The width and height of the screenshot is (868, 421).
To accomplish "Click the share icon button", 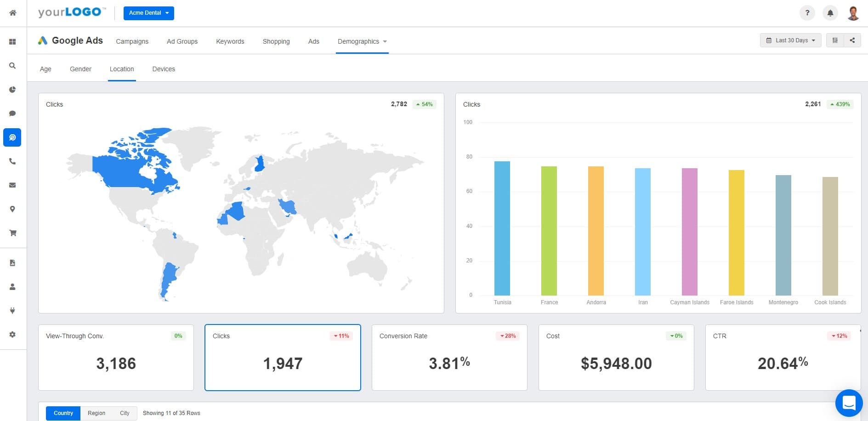I will (x=852, y=40).
